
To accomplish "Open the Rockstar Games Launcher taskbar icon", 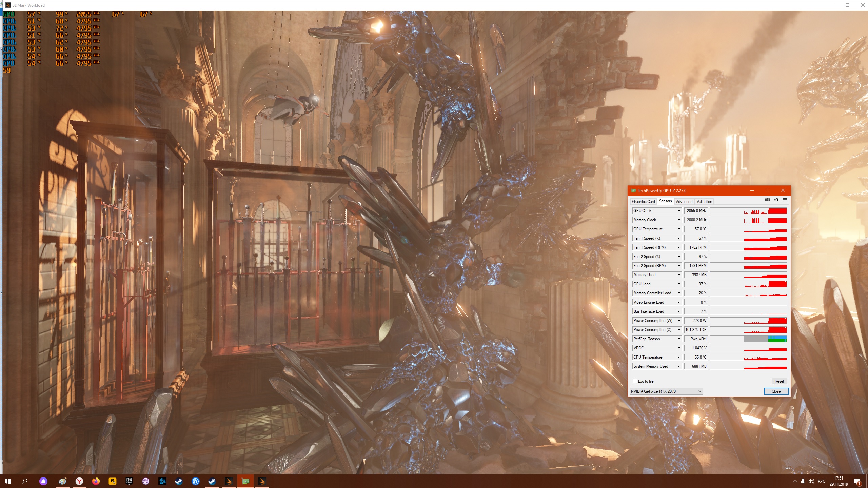I will [112, 481].
